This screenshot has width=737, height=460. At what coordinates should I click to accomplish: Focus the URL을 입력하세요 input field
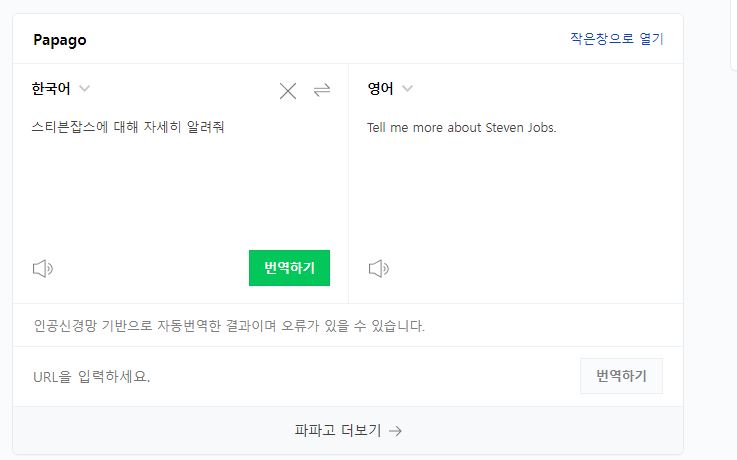pyautogui.click(x=296, y=376)
